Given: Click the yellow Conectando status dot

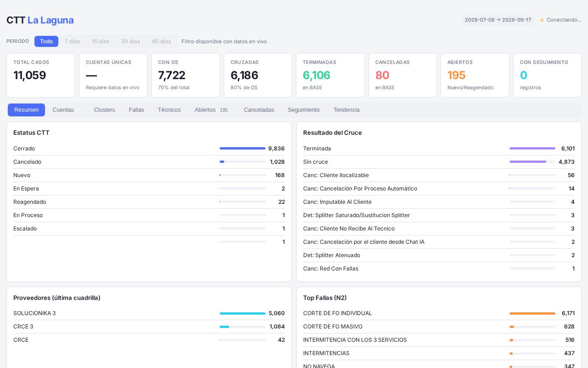Looking at the screenshot, I should (542, 20).
